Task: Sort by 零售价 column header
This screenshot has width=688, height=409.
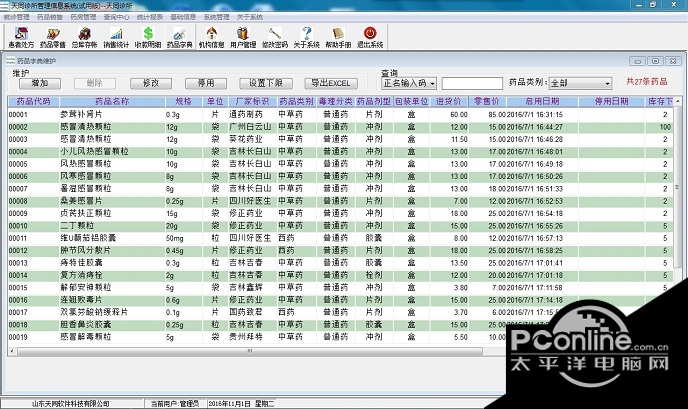Action: [487, 101]
